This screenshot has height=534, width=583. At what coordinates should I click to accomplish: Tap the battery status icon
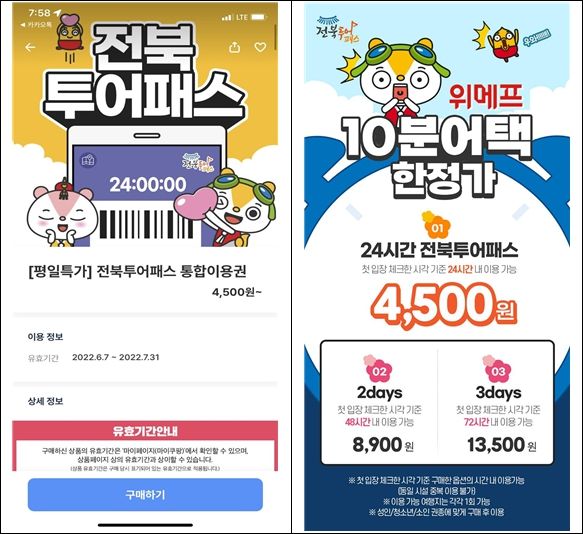coord(259,17)
